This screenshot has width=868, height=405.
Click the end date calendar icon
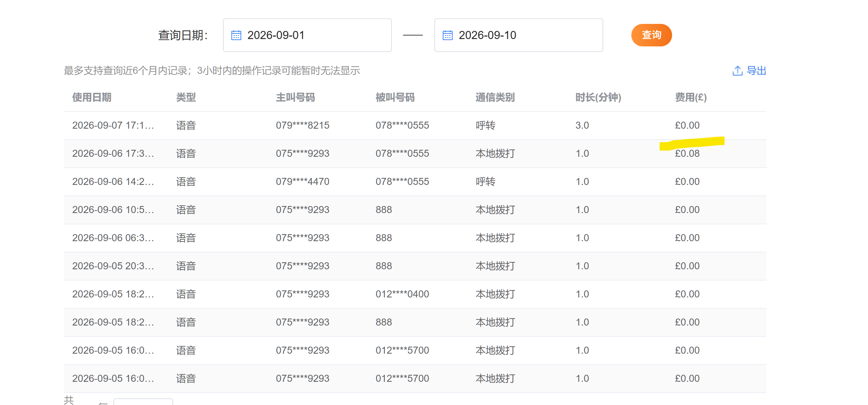click(448, 35)
